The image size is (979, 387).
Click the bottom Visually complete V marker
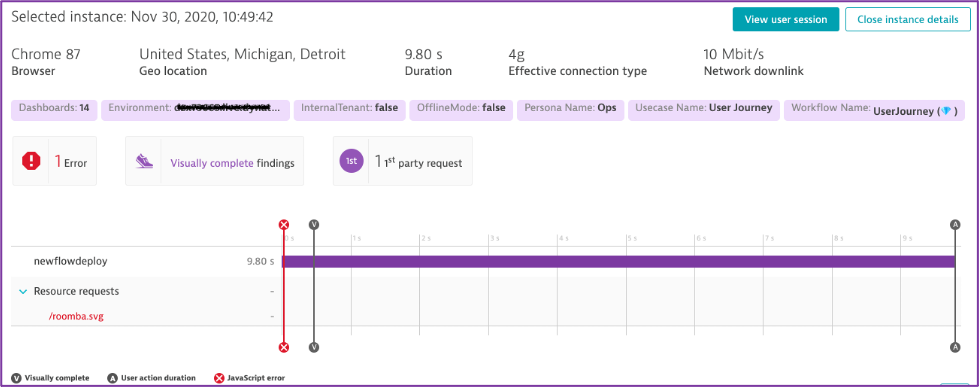314,347
